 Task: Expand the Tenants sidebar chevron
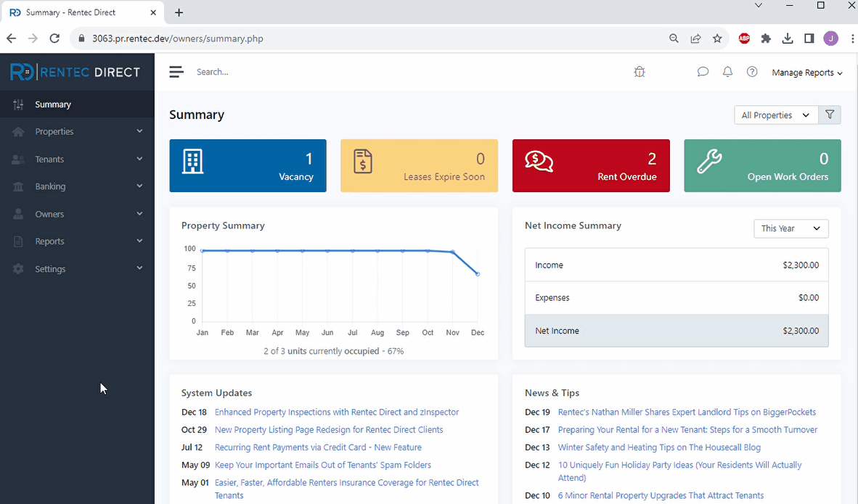139,159
